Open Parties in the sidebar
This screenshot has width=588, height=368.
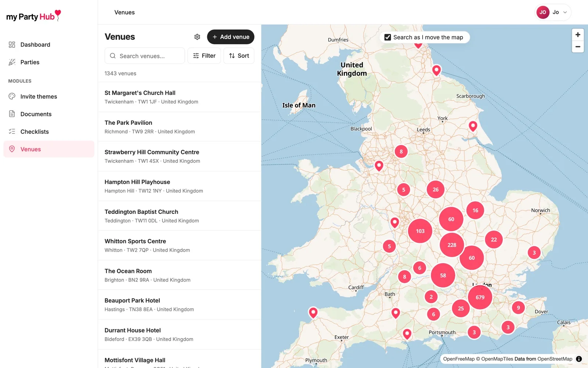49,62
